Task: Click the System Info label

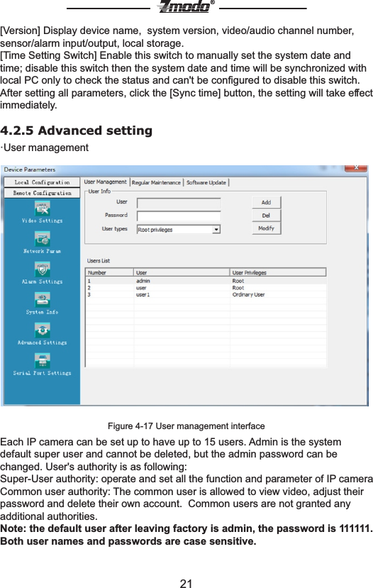Action: [43, 312]
